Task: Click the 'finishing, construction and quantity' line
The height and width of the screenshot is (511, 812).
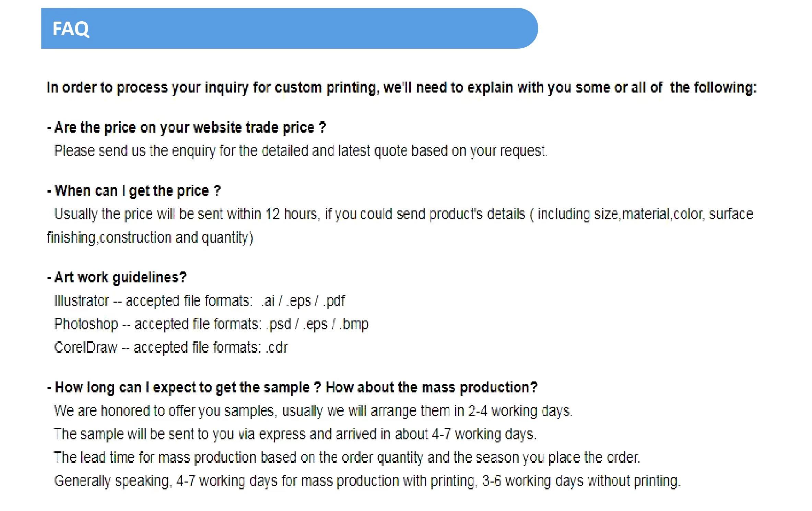Action: [x=150, y=238]
